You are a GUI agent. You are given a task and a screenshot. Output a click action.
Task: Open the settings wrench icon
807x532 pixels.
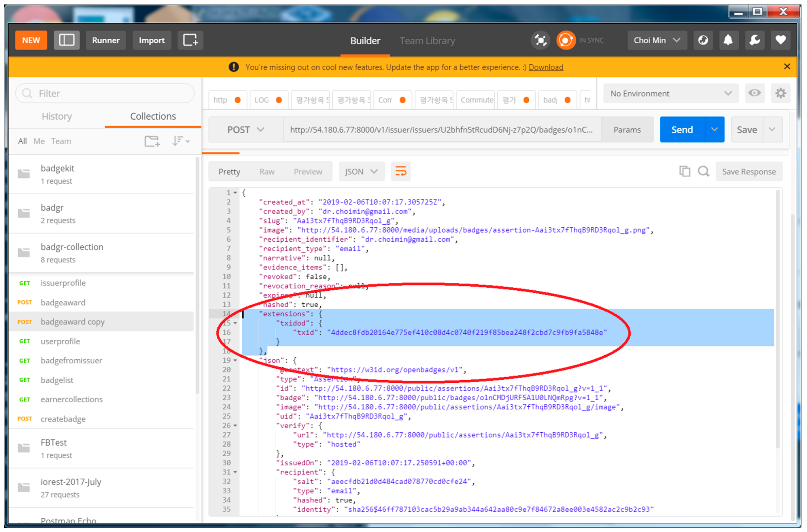[x=754, y=40]
